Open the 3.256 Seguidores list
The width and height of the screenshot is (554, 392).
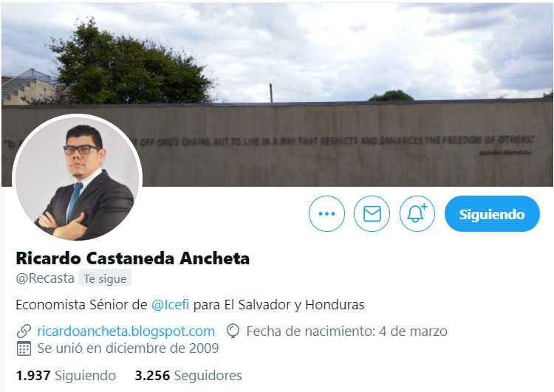coord(188,376)
